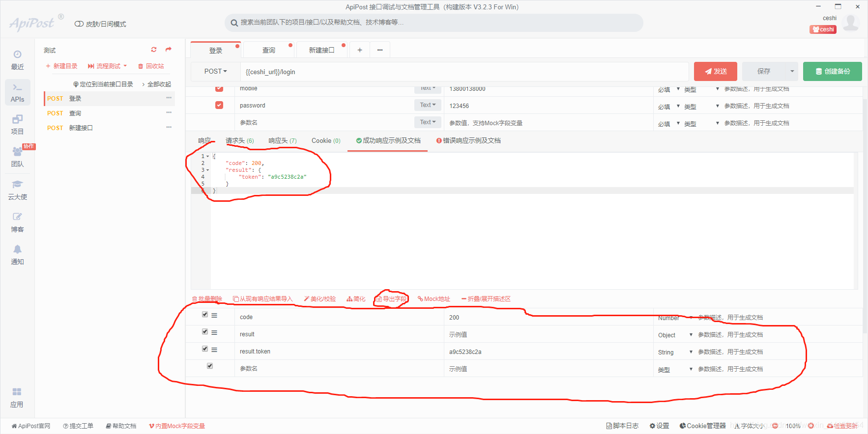868x434 pixels.
Task: Click the search magnifier icon
Action: pyautogui.click(x=234, y=23)
